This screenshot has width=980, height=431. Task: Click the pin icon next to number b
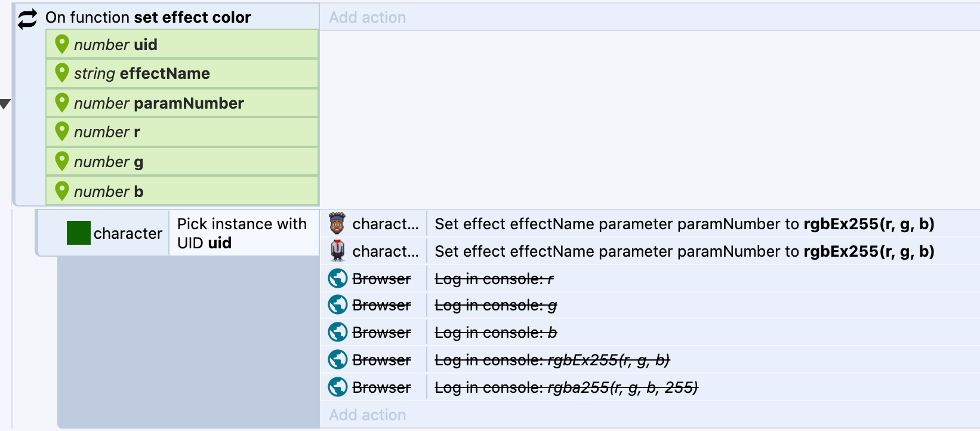point(62,191)
